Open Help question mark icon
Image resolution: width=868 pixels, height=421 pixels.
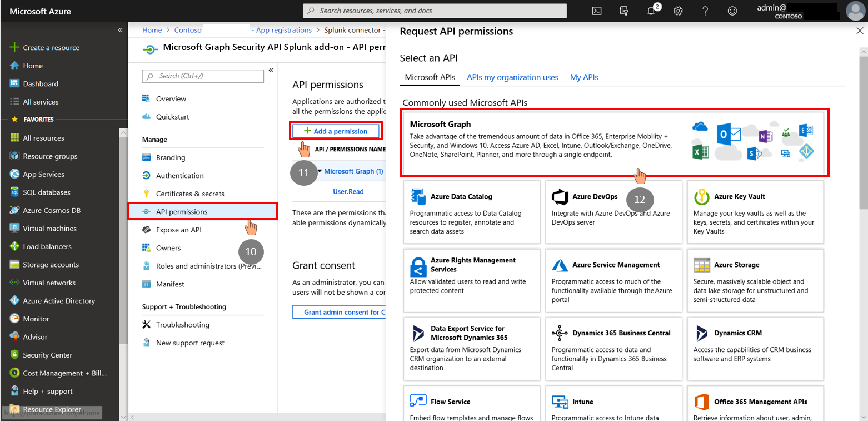coord(705,11)
